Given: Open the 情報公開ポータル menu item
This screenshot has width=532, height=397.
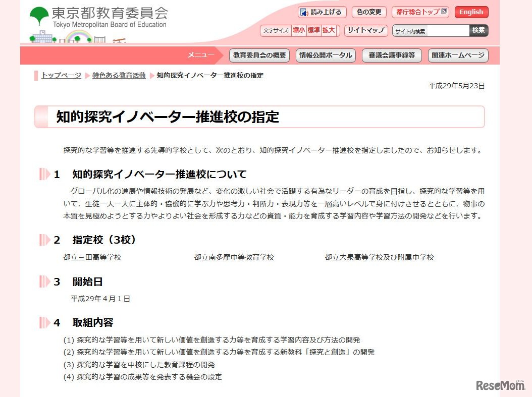Looking at the screenshot, I should 325,55.
